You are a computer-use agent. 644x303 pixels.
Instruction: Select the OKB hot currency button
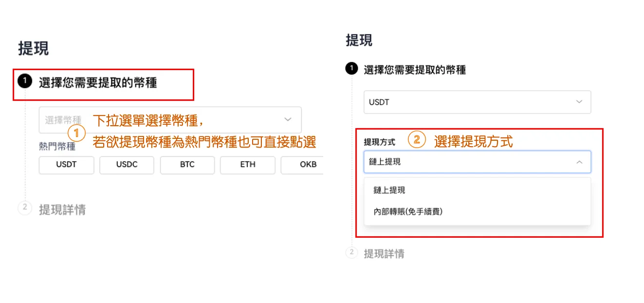point(303,165)
